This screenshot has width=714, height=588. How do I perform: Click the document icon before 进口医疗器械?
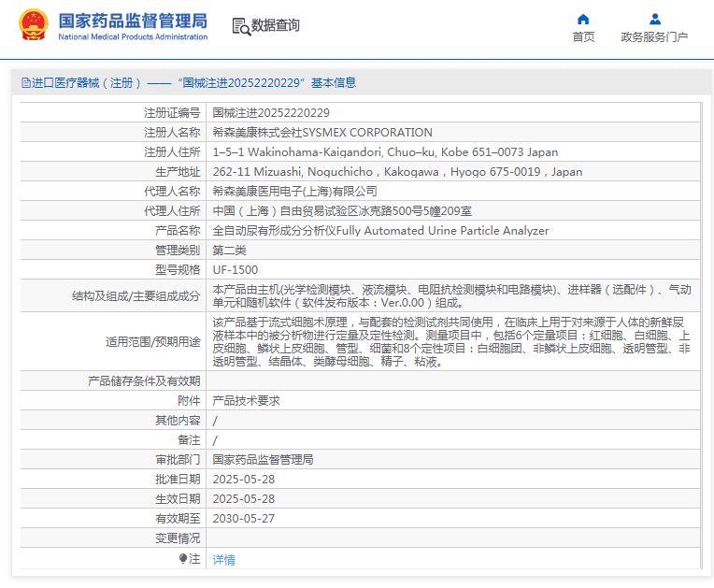coord(25,83)
